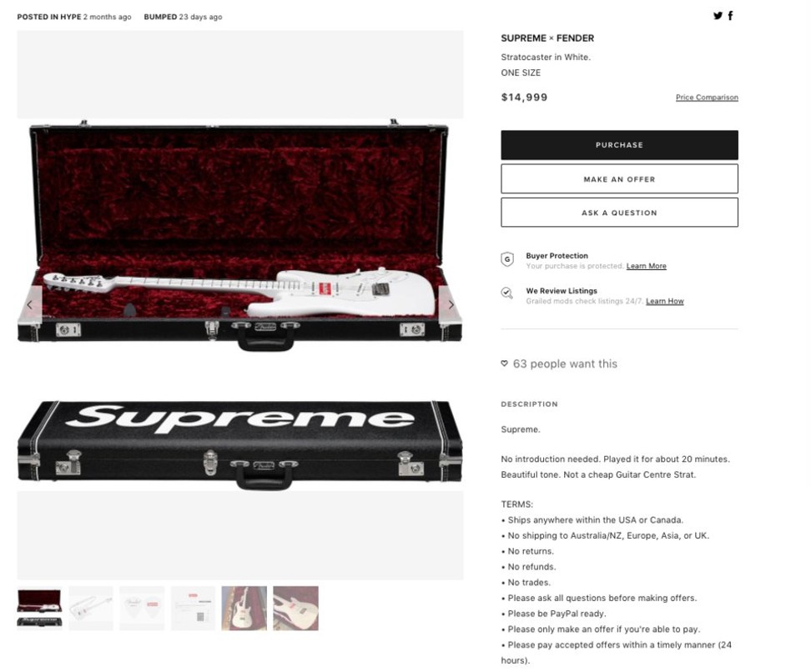Click the We Review Listings magnifier icon
The image size is (811, 672).
coord(507,293)
